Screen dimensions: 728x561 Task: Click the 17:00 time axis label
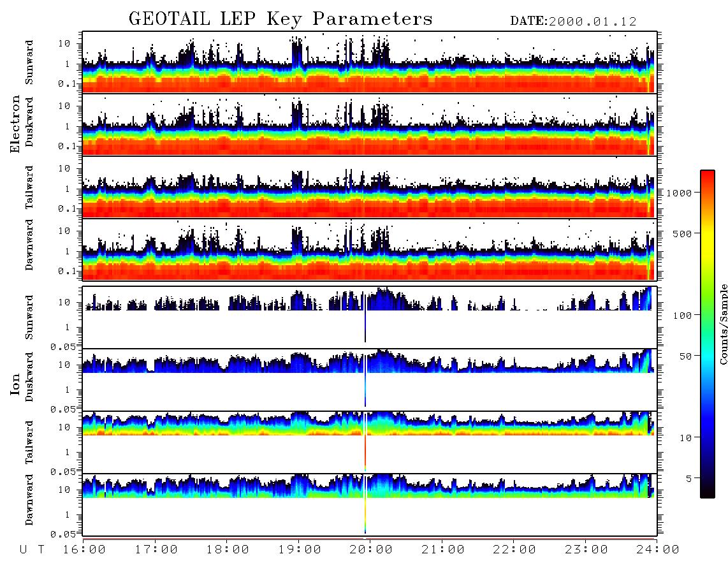click(x=156, y=550)
